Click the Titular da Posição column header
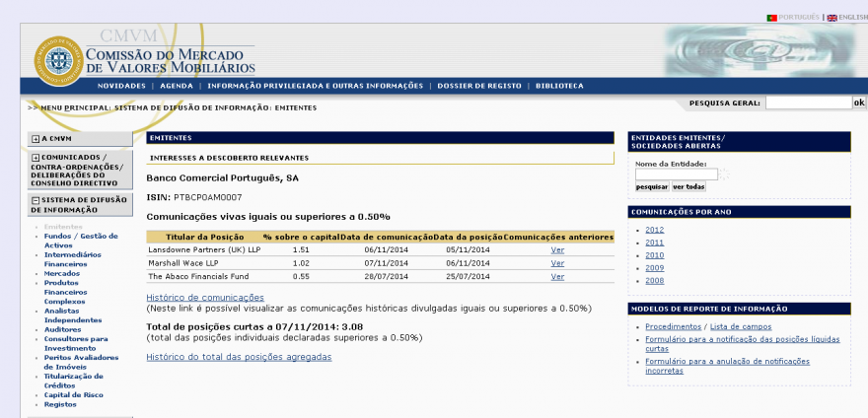Screen dimensions: 868x418 [x=204, y=237]
